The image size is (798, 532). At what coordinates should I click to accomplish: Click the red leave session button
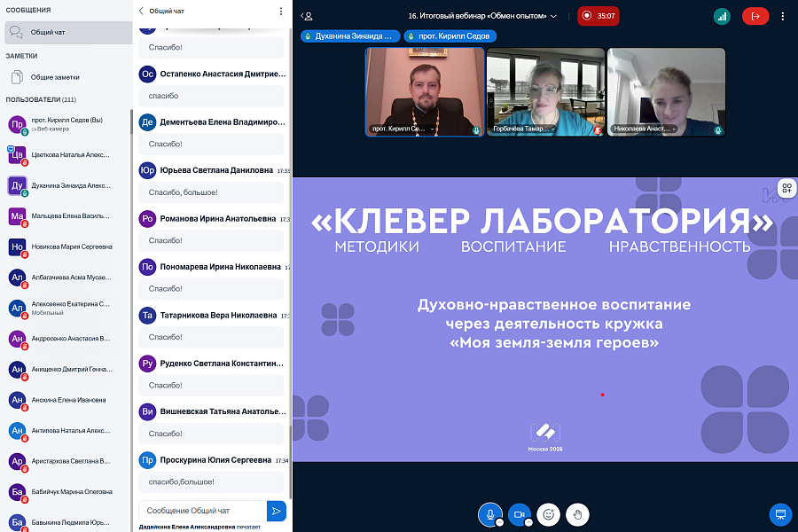(x=755, y=16)
